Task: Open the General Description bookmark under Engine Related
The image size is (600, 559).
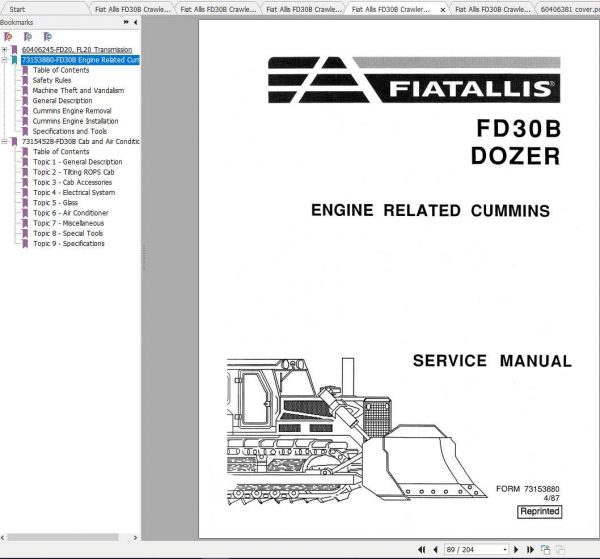Action: pos(62,101)
